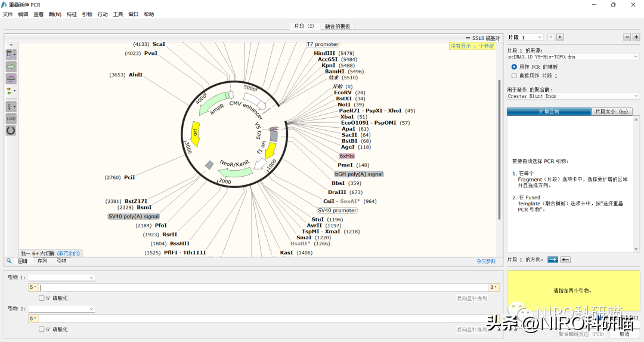Screen dimensions: 644x342
Task: Set fragment direction with the forward arrow button
Action: [x=553, y=260]
